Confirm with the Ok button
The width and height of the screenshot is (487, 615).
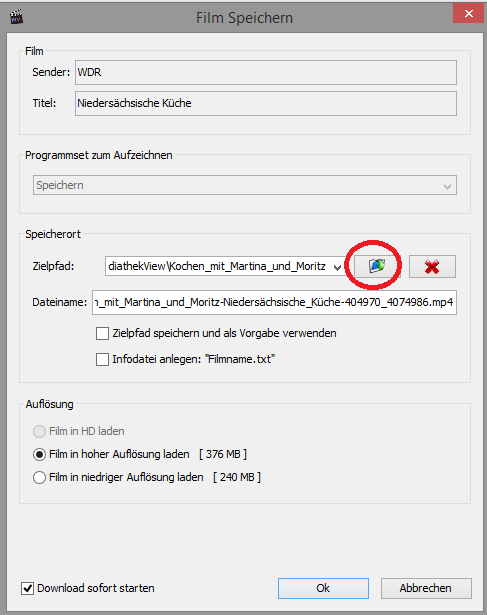pyautogui.click(x=323, y=588)
